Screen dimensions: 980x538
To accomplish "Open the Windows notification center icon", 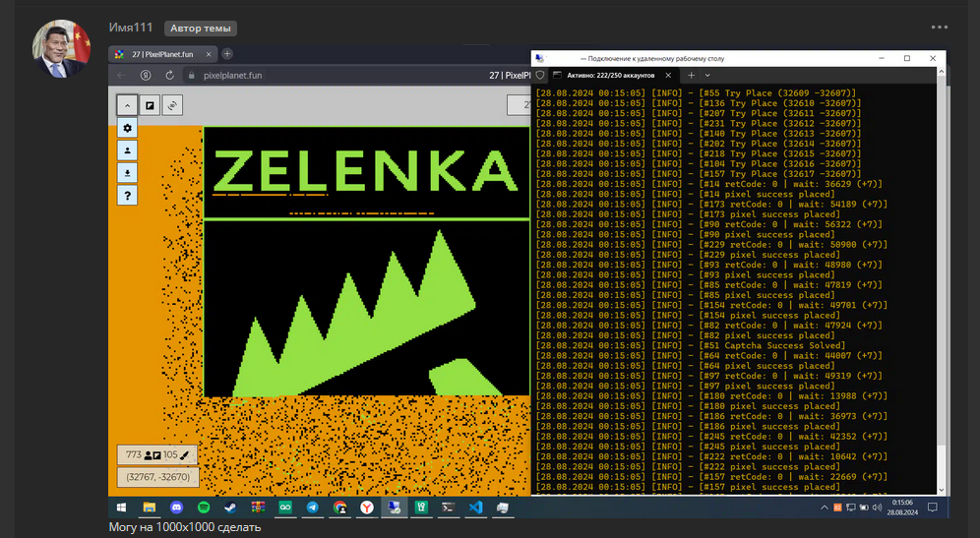I will [x=933, y=508].
